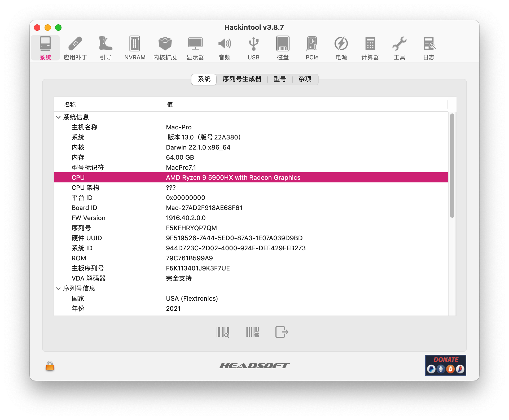
Task: Click the barcode check serial icon
Action: click(x=223, y=332)
